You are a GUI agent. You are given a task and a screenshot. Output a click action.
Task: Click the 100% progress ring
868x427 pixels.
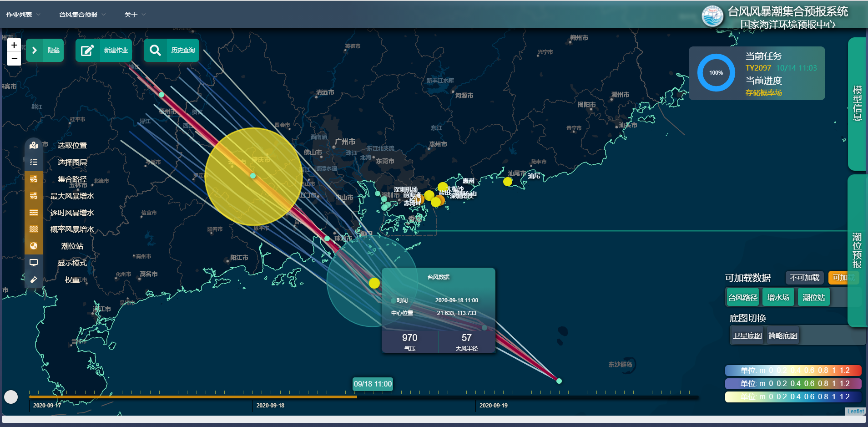click(x=716, y=73)
